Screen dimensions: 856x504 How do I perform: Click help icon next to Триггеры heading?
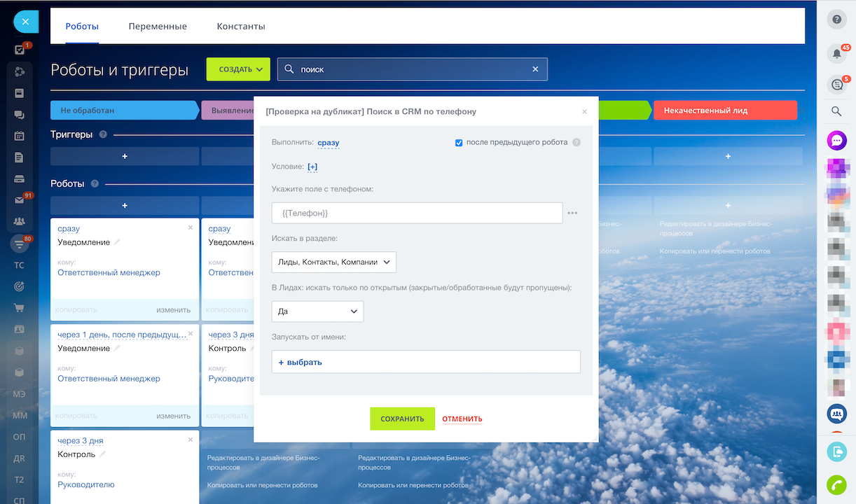(103, 134)
